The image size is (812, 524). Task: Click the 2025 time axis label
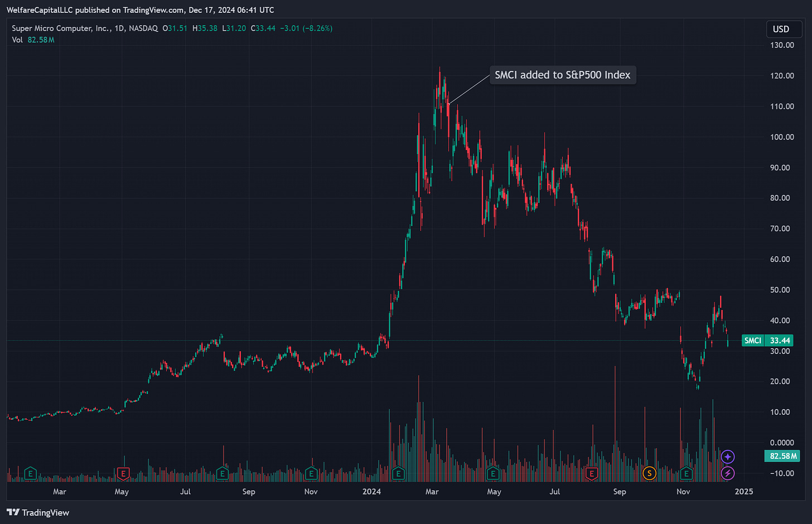click(744, 492)
